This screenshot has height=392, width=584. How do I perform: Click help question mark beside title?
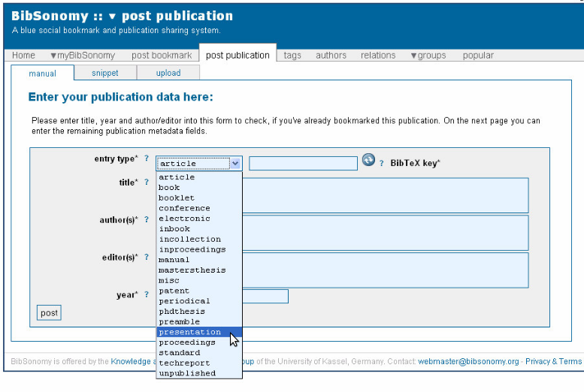click(147, 182)
